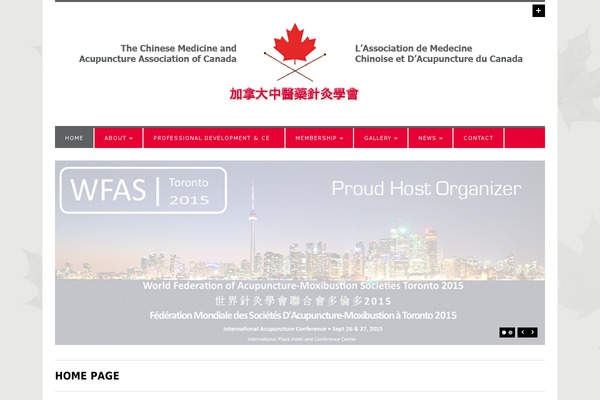600x400 pixels.
Task: Click the 'HOME PAGE' heading
Action: click(87, 376)
